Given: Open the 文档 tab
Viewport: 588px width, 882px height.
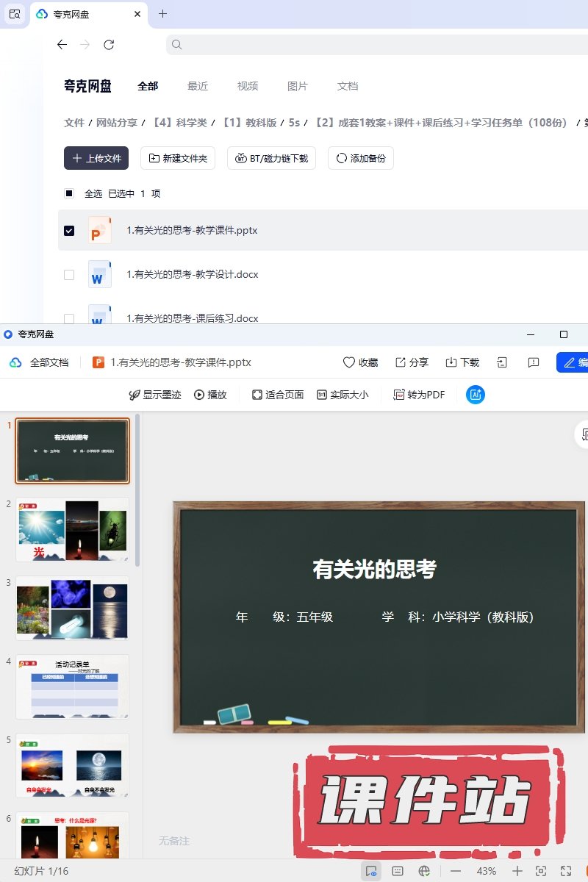Looking at the screenshot, I should [x=348, y=86].
